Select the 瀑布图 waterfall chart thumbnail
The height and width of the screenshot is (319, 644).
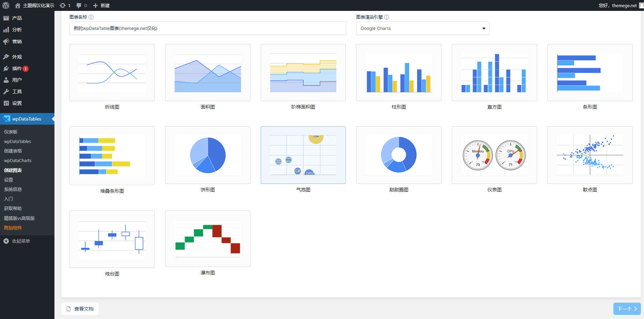click(208, 238)
